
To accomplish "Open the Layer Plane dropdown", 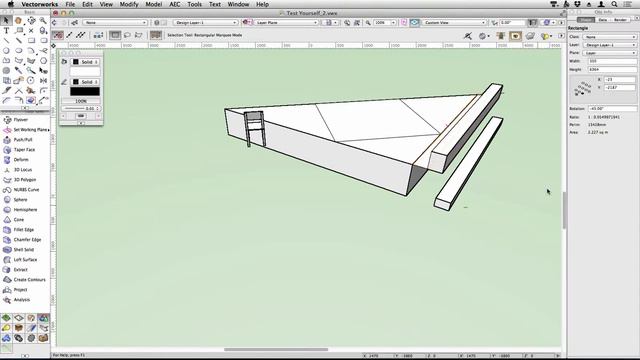I will (x=285, y=23).
